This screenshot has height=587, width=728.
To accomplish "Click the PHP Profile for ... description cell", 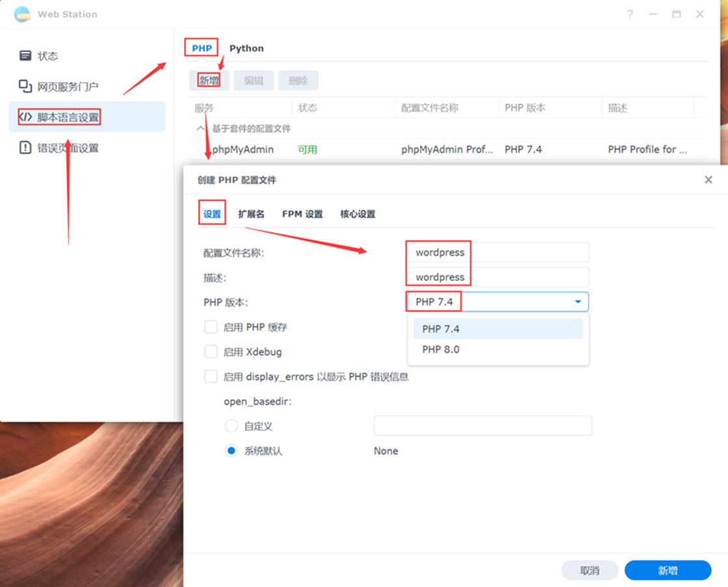I will tap(647, 150).
